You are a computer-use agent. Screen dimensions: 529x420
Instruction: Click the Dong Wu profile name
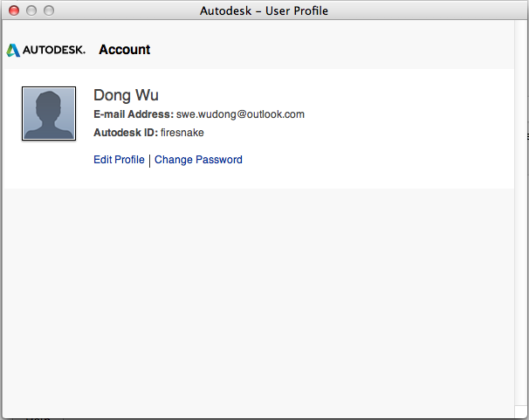(x=126, y=95)
